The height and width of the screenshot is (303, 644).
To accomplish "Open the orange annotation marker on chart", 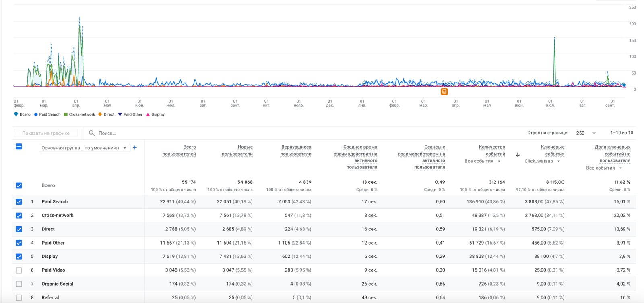I will click(444, 92).
